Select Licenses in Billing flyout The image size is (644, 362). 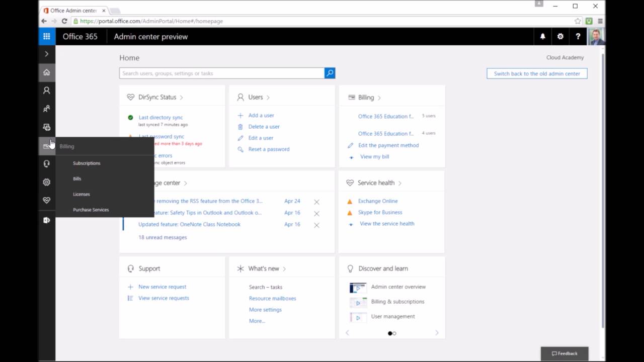[x=82, y=194]
